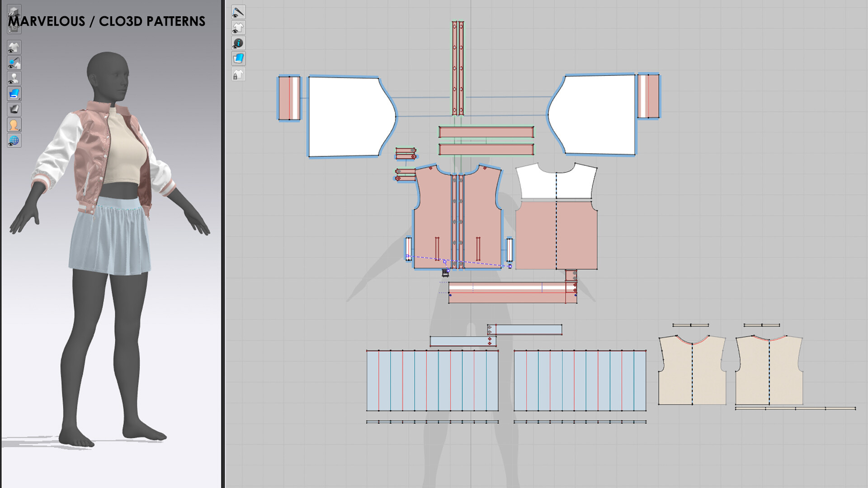868x488 pixels.
Task: Select the pink jacket back pattern
Action: (x=556, y=235)
